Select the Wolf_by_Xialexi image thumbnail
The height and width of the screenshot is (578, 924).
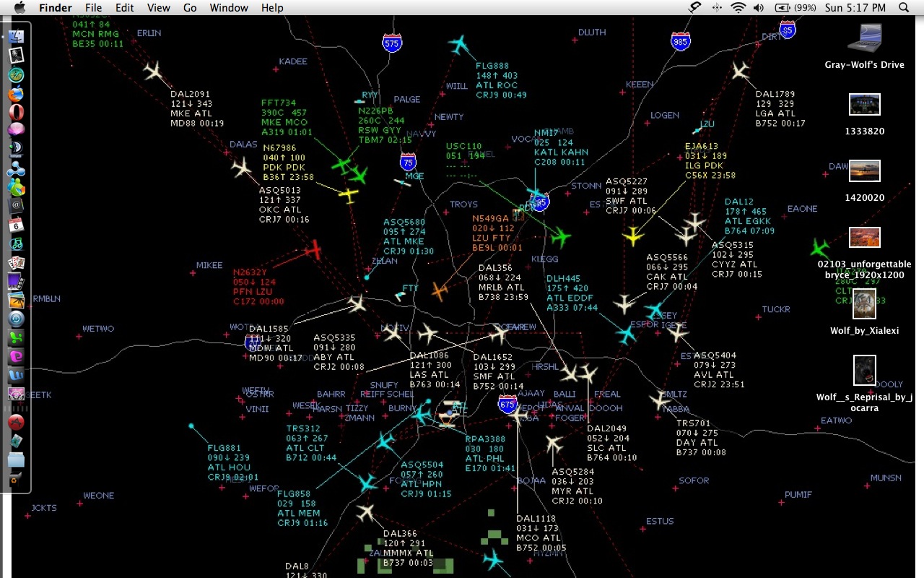click(x=865, y=303)
